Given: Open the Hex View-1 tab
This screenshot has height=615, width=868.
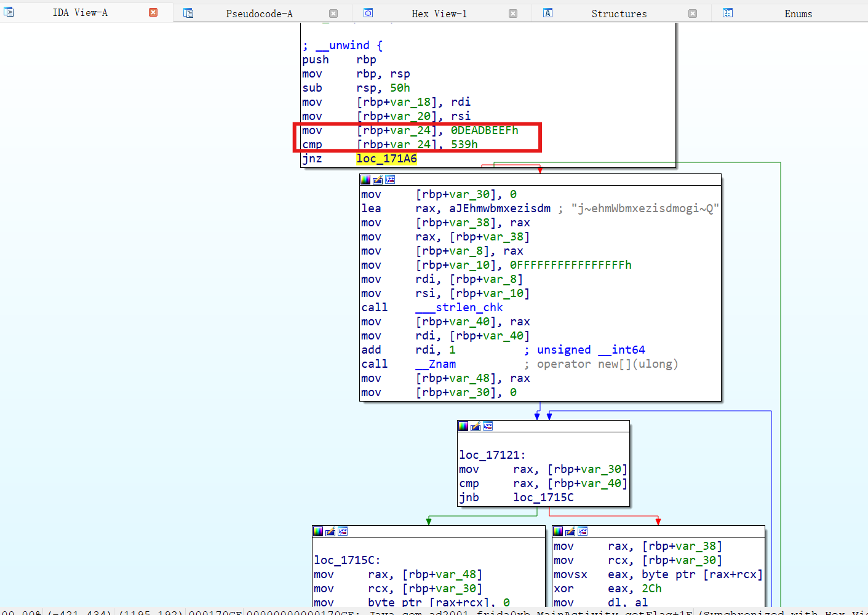Looking at the screenshot, I should [x=439, y=14].
